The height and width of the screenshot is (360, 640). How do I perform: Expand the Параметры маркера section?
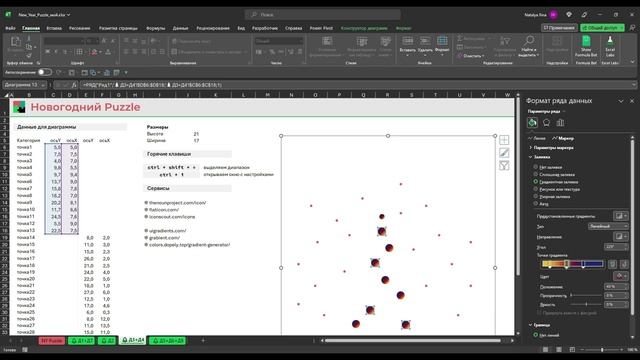click(x=551, y=148)
